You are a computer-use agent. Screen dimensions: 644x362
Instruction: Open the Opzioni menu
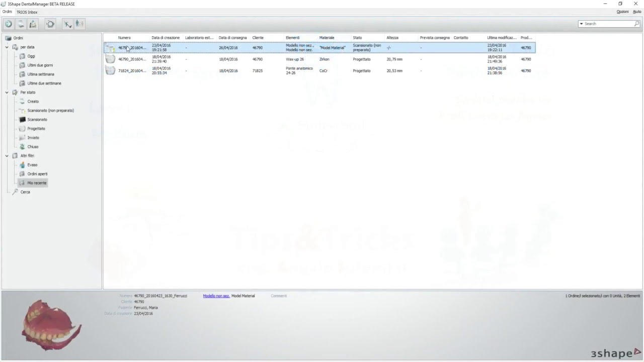[x=622, y=12]
